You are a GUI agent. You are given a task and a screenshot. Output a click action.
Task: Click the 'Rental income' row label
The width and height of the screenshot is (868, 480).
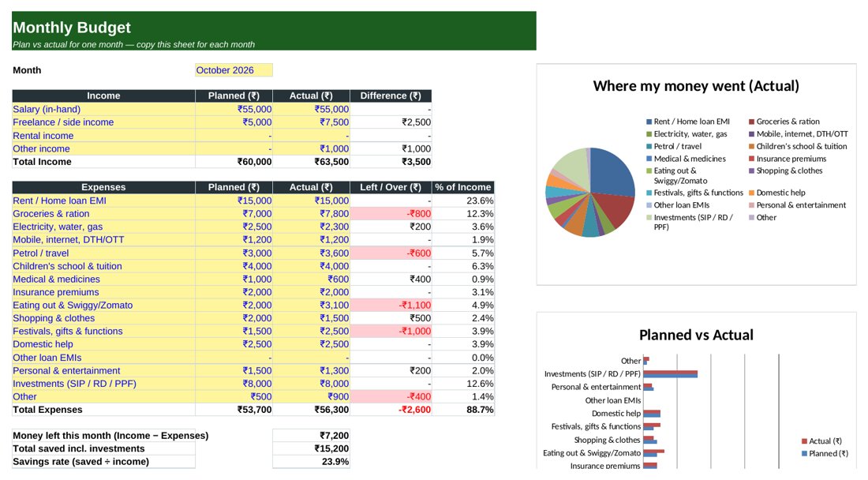tap(103, 136)
